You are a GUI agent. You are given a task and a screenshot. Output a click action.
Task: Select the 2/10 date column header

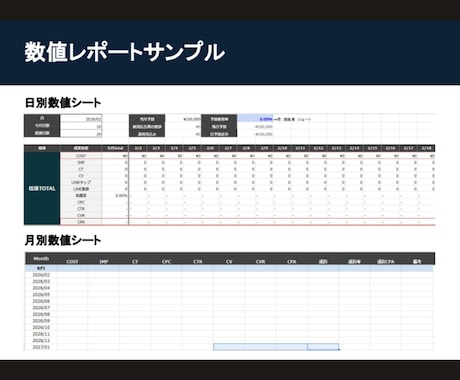click(282, 148)
